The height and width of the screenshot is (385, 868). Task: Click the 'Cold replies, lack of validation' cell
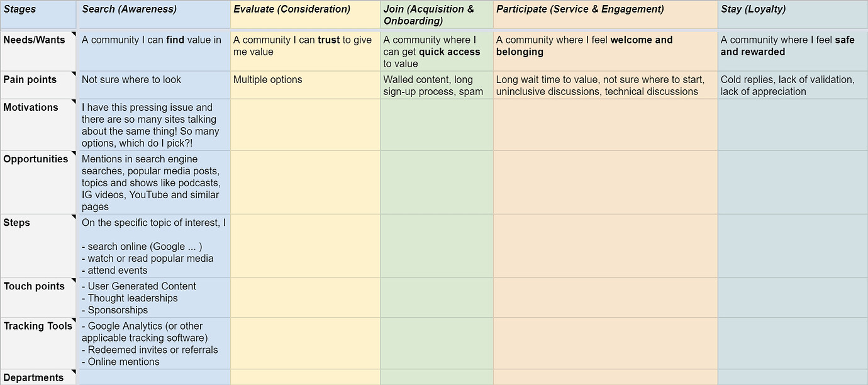(793, 85)
